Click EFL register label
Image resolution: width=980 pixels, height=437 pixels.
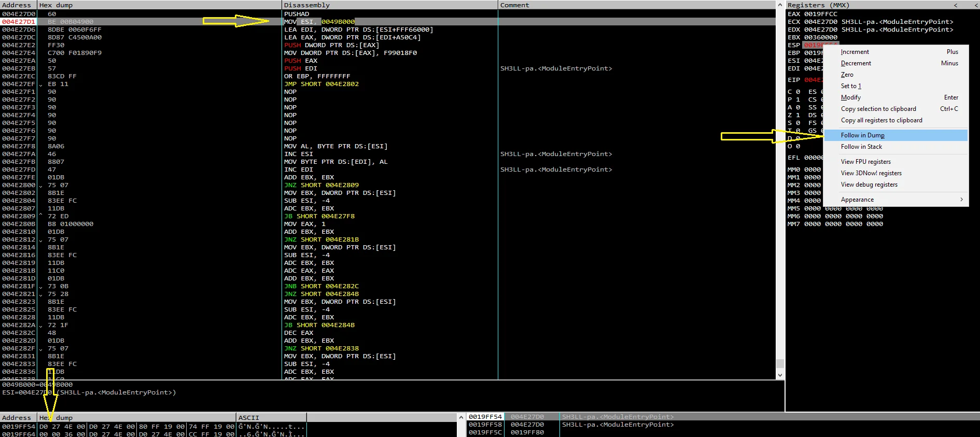[794, 158]
